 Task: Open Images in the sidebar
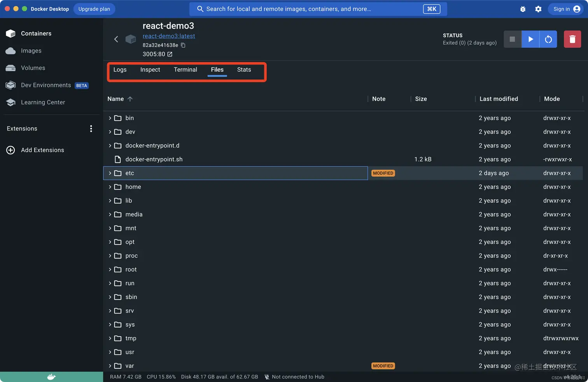[x=31, y=51]
